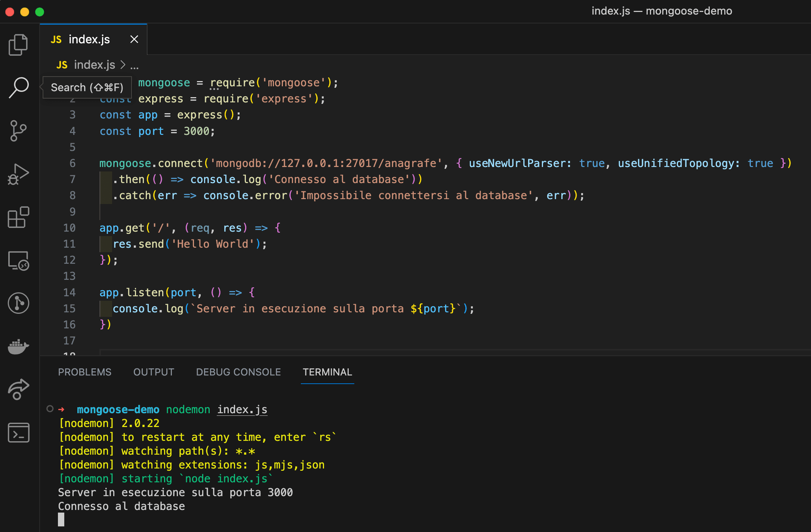Viewport: 811px width, 532px height.
Task: Open the Git graph circular icon
Action: point(18,303)
